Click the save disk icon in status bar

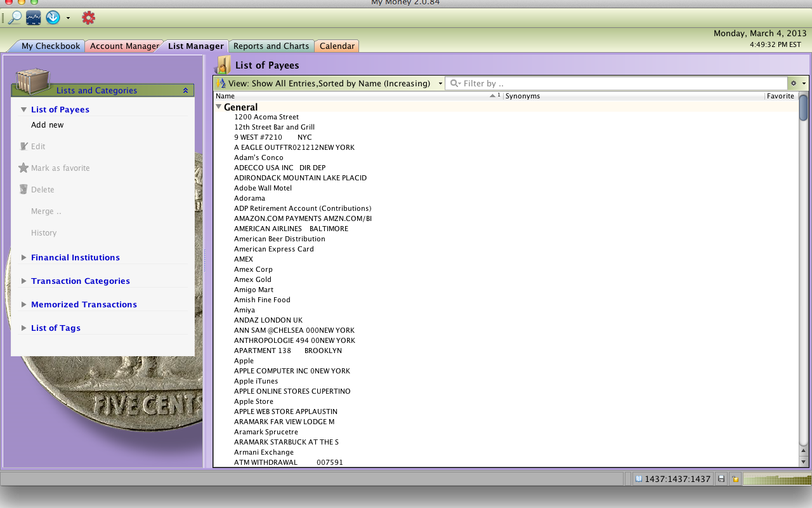click(x=721, y=479)
